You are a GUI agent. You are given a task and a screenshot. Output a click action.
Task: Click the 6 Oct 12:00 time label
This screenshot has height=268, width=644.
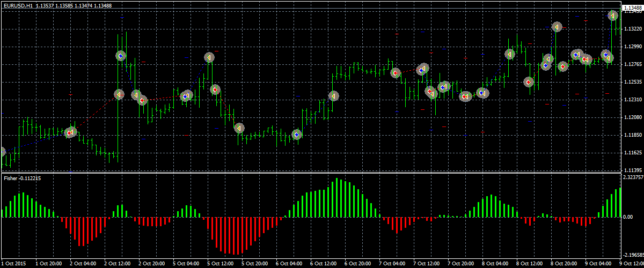click(325, 264)
